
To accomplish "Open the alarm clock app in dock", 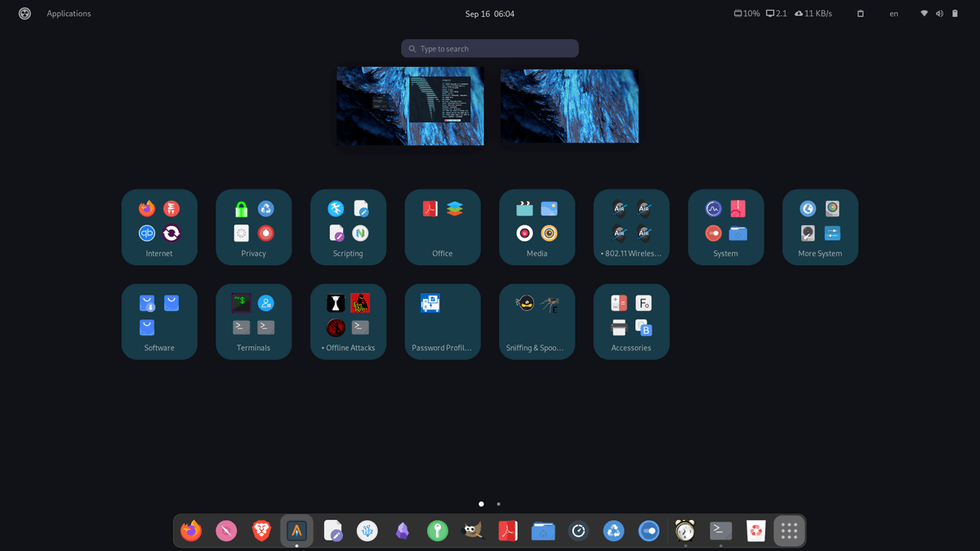I will pyautogui.click(x=685, y=531).
